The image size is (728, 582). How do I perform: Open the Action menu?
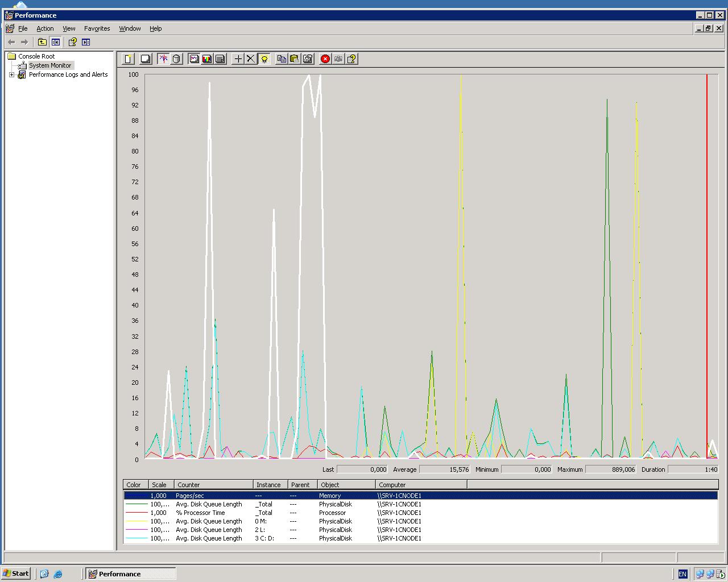click(x=45, y=28)
